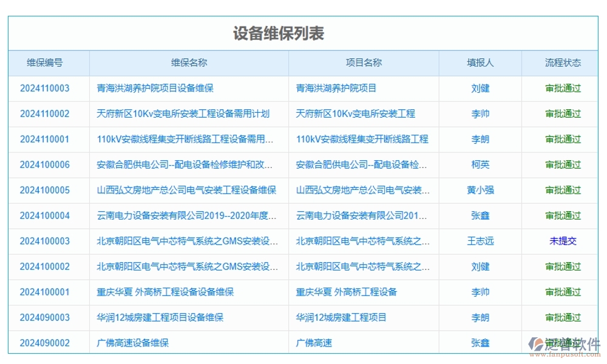Image resolution: width=607 pixels, height=364 pixels.
Task: Click the 项目名称 column header
Action: tap(362, 62)
